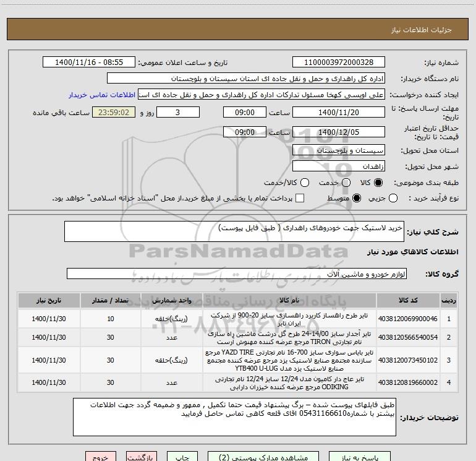This screenshot has height=461, width=476.
Task: Click the goods group field لوازم خودرو و ماشین آلات
Action: tap(237, 274)
